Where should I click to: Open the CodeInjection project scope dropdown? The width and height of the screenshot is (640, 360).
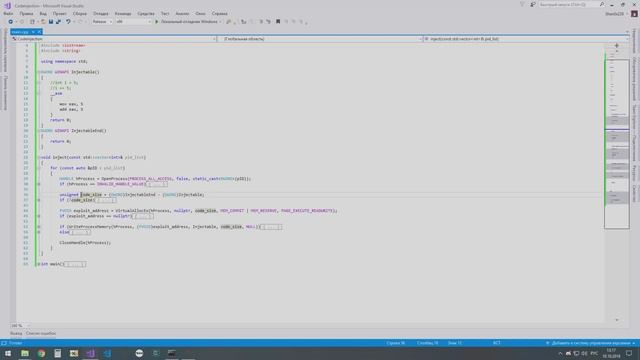pos(114,39)
